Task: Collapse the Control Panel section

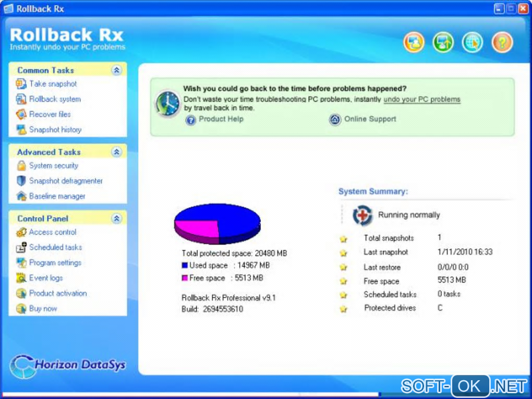Action: (116, 218)
